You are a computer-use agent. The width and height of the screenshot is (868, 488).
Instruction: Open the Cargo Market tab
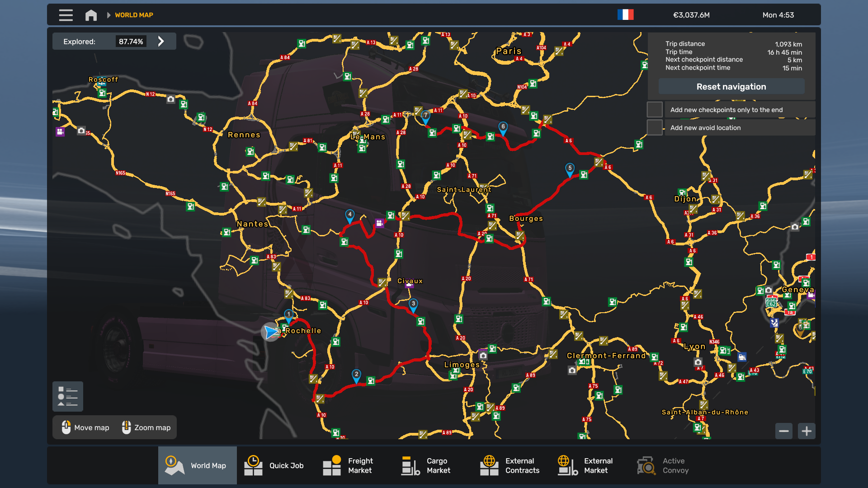point(433,465)
